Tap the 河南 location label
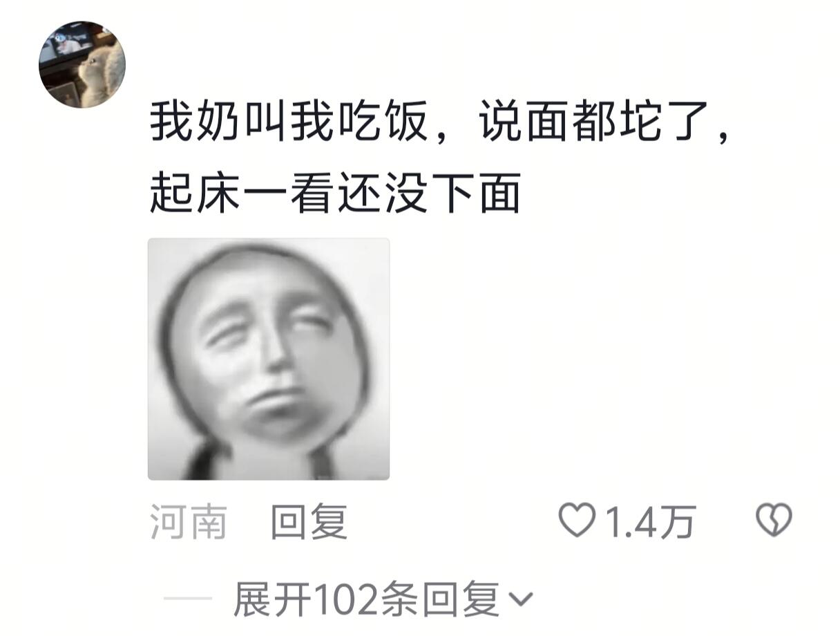The width and height of the screenshot is (840, 636). (189, 522)
